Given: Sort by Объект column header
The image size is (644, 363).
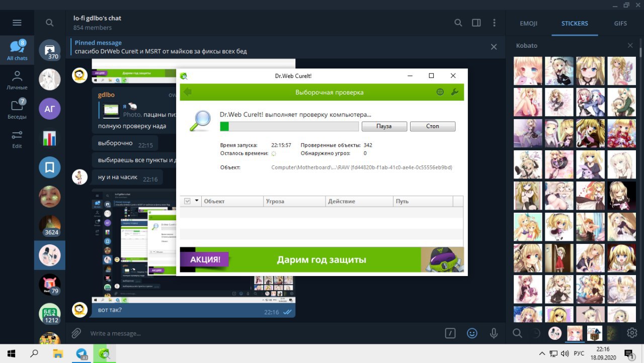Looking at the screenshot, I should (x=231, y=201).
